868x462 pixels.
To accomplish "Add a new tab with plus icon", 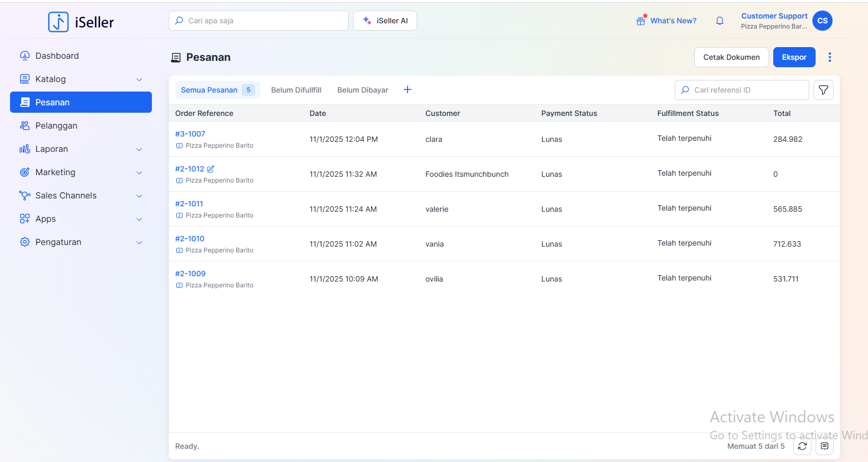I will point(408,90).
